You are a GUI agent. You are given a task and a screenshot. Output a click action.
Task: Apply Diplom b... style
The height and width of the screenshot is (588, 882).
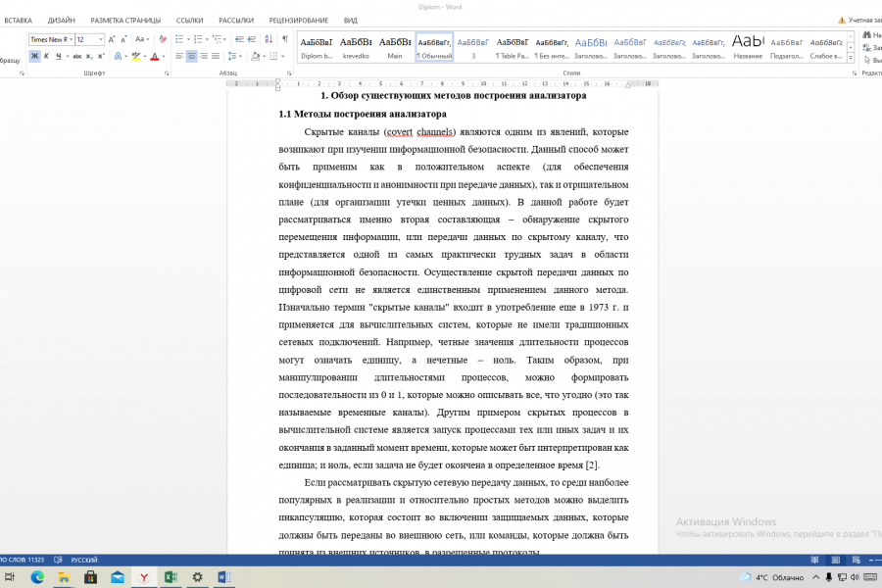coord(317,47)
